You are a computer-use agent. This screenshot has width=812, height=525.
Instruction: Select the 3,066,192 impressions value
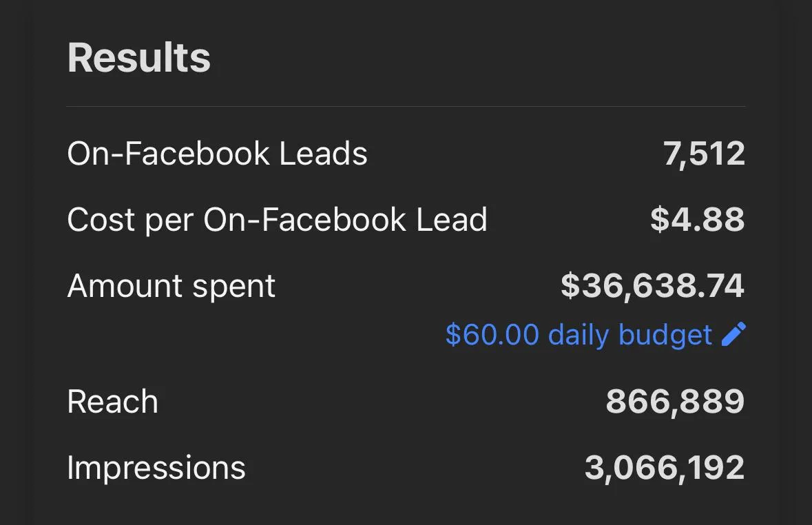point(665,468)
